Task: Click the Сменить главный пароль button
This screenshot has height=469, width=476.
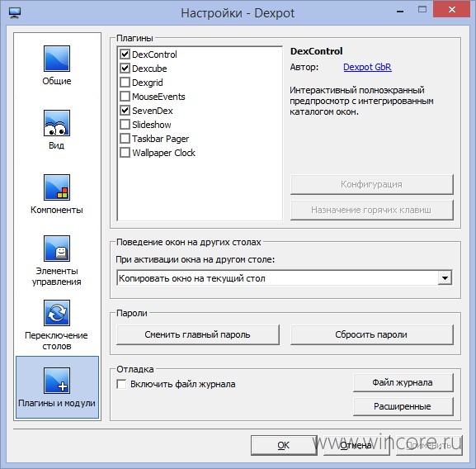Action: (x=198, y=334)
